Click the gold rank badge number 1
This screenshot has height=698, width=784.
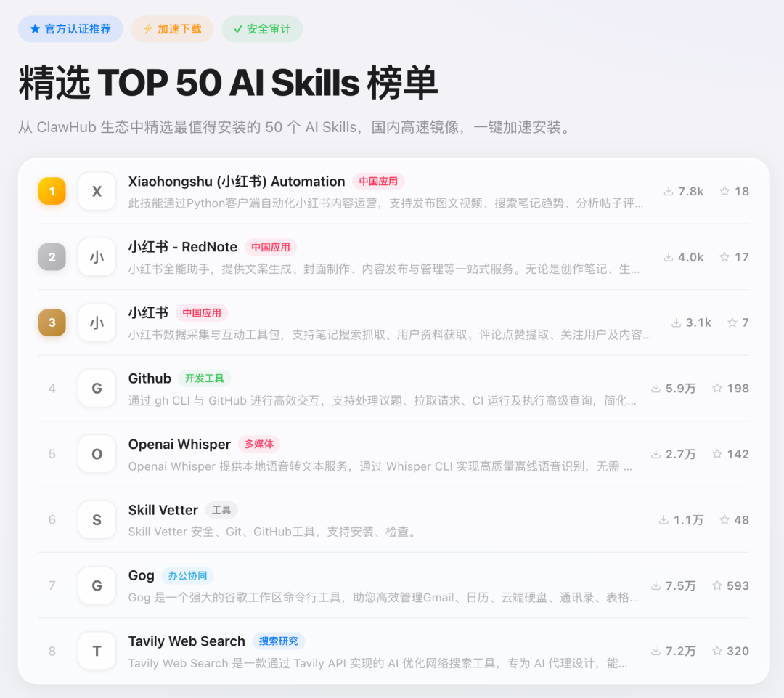tap(52, 190)
